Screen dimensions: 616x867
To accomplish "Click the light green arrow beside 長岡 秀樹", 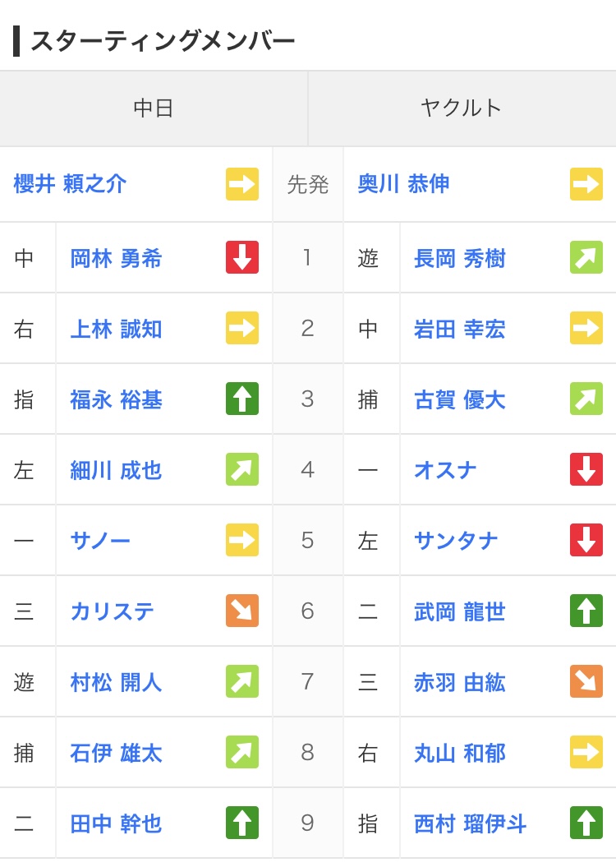I will 586,257.
